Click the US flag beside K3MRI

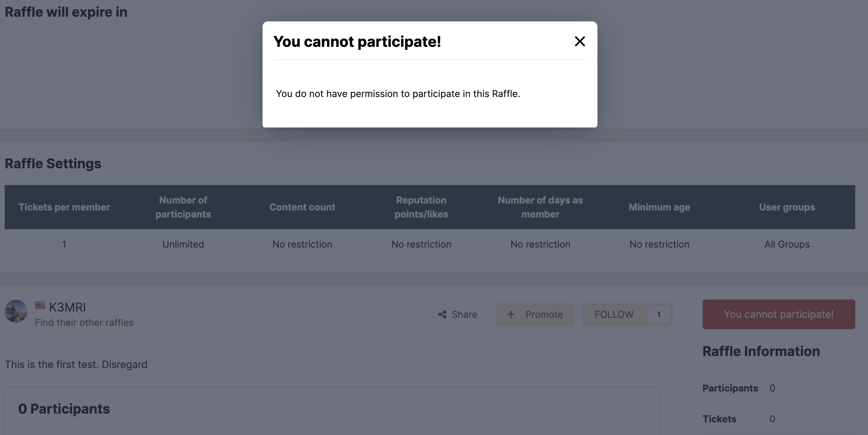[x=40, y=305]
